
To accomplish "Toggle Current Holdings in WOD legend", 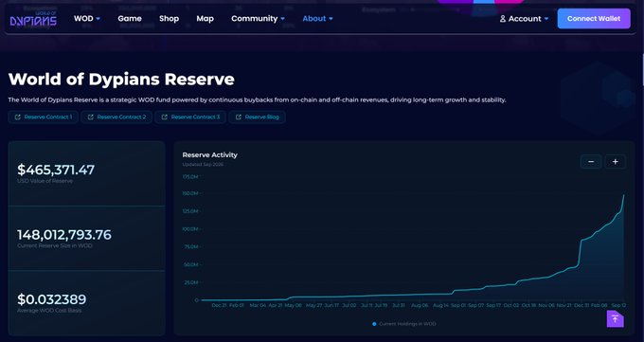I will 403,324.
